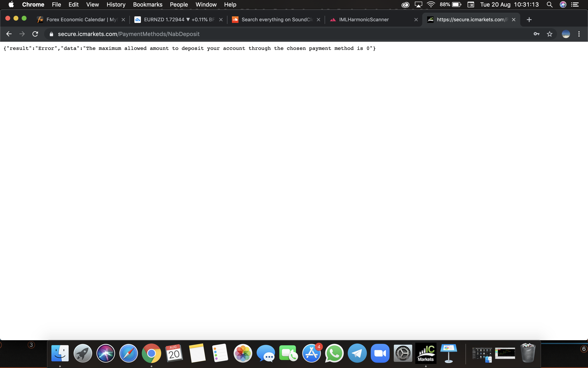The image size is (588, 368).
Task: Close the Forex Economic Calendar tab
Action: [123, 20]
